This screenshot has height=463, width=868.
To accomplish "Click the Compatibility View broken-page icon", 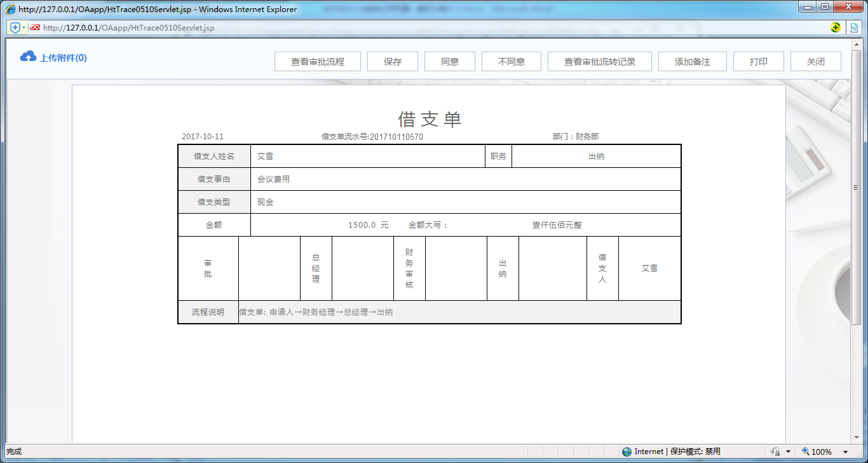I will tap(855, 27).
